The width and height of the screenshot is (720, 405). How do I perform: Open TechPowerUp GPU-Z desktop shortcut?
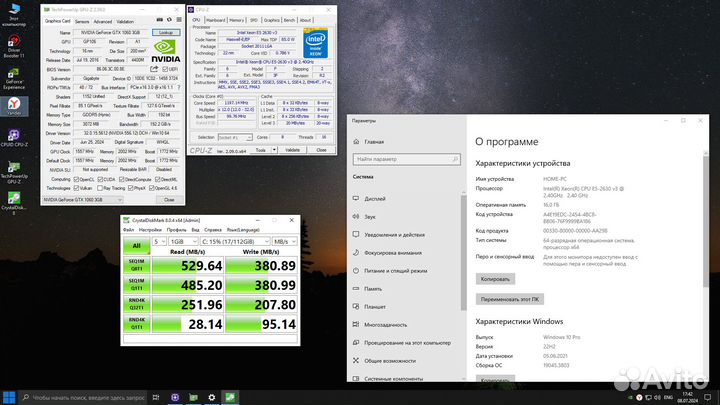[14, 172]
